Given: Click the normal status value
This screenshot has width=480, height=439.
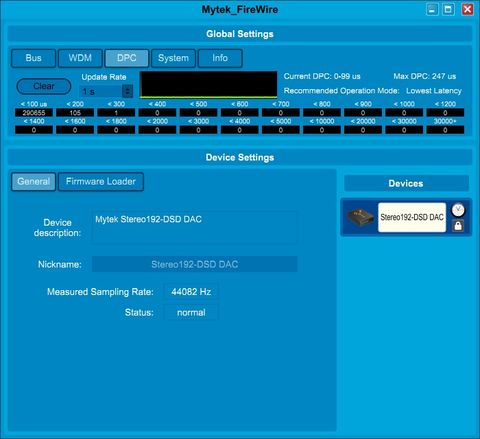Looking at the screenshot, I should coord(191,313).
